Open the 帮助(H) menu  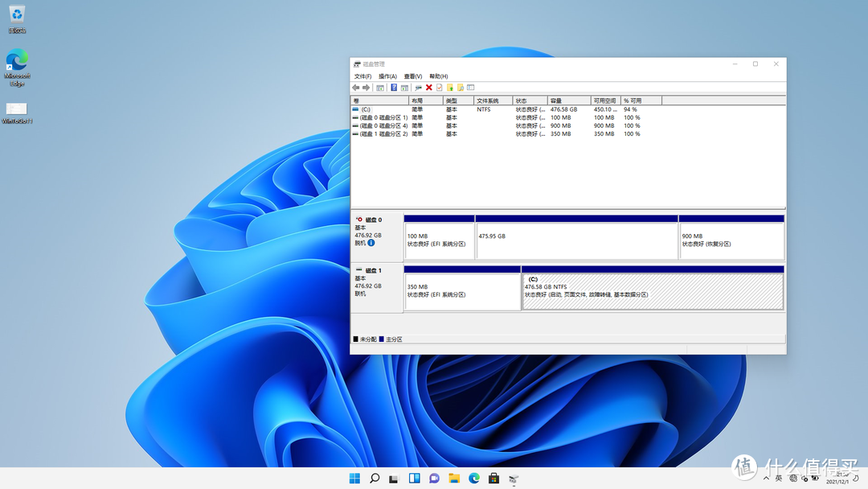coord(439,76)
